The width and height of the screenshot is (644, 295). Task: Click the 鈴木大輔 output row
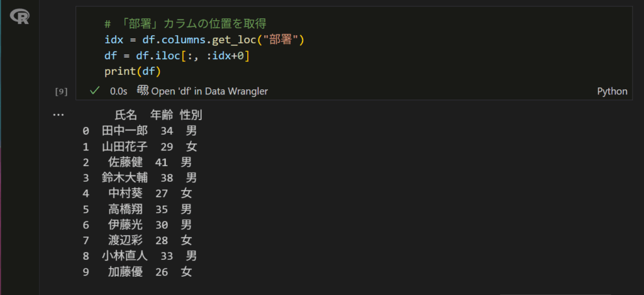(x=140, y=178)
